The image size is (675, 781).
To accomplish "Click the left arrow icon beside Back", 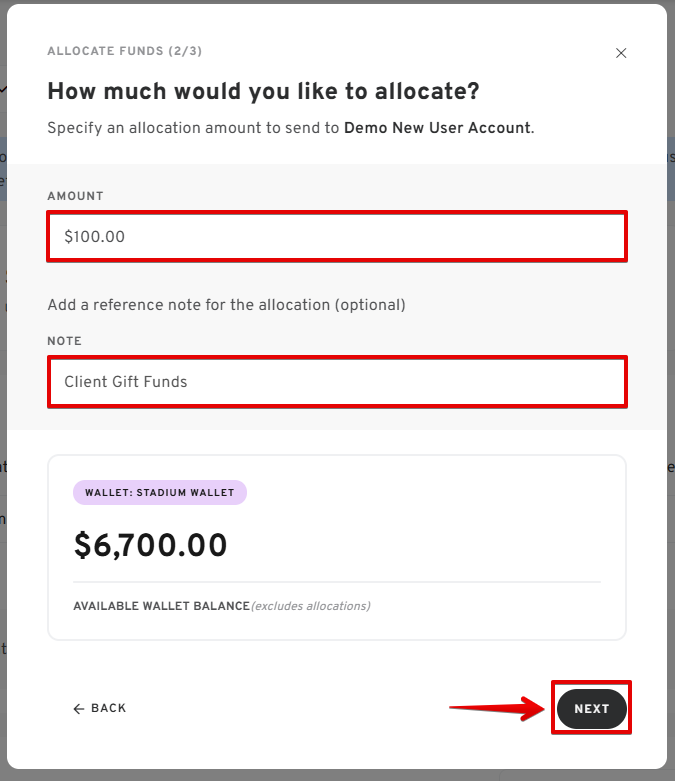I will [x=79, y=709].
